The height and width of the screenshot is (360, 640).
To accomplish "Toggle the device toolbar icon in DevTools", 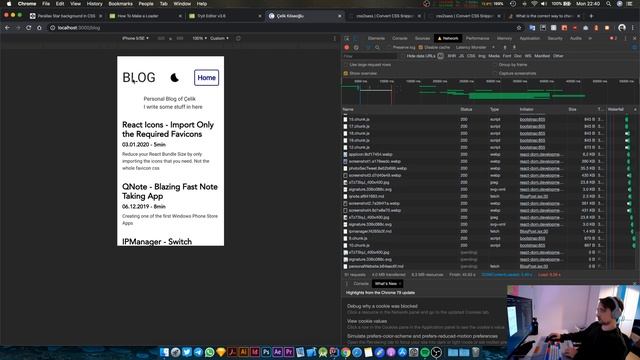I will (356, 38).
